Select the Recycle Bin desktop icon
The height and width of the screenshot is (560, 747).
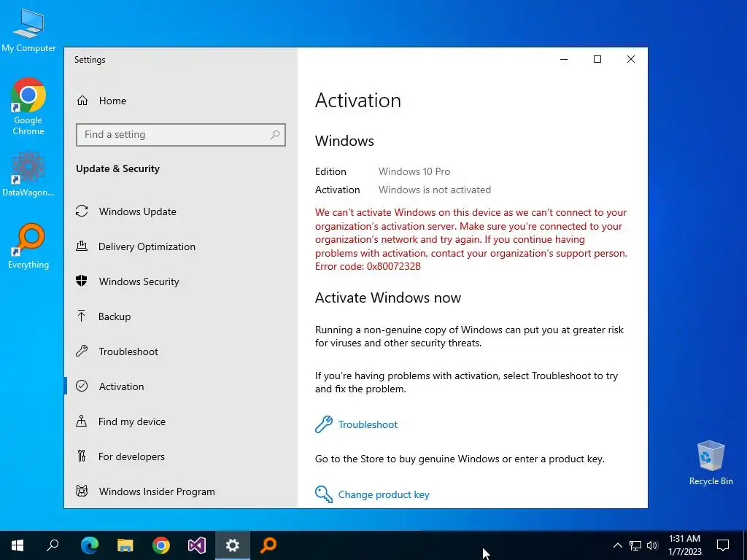(711, 463)
